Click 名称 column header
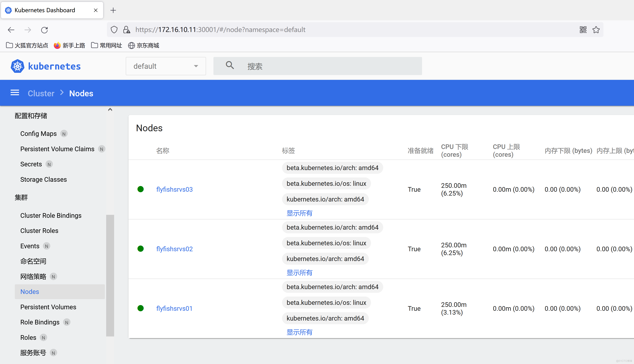634x364 pixels. [x=163, y=150]
